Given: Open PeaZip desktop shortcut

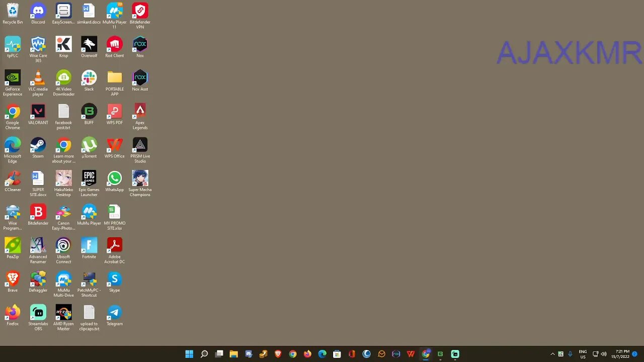Looking at the screenshot, I should coord(13,248).
